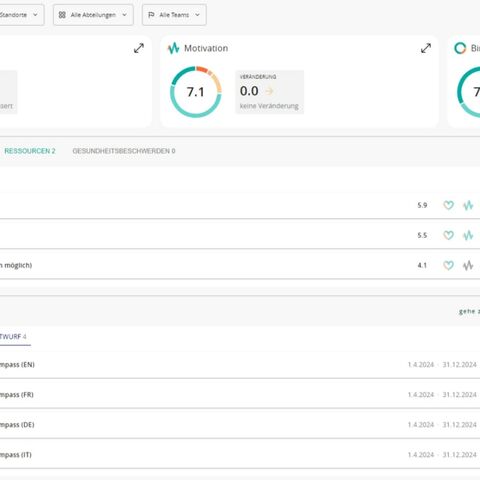480x480 pixels.
Task: Click the 'gehe' link at right
Action: tap(469, 311)
